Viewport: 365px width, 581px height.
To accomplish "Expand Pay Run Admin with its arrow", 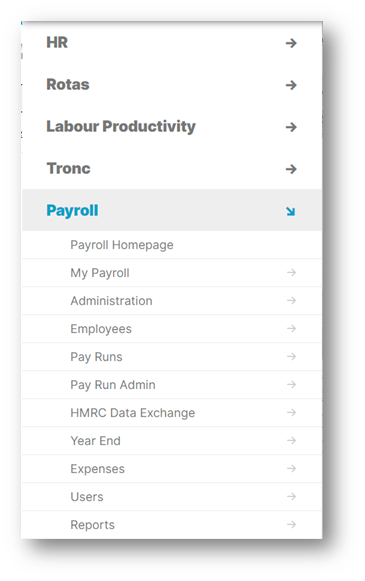I will click(291, 385).
